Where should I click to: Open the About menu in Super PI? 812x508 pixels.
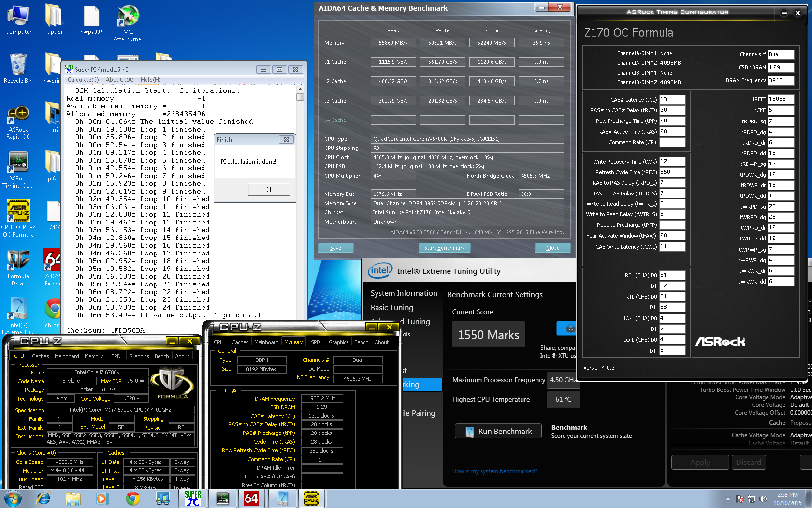(x=119, y=80)
